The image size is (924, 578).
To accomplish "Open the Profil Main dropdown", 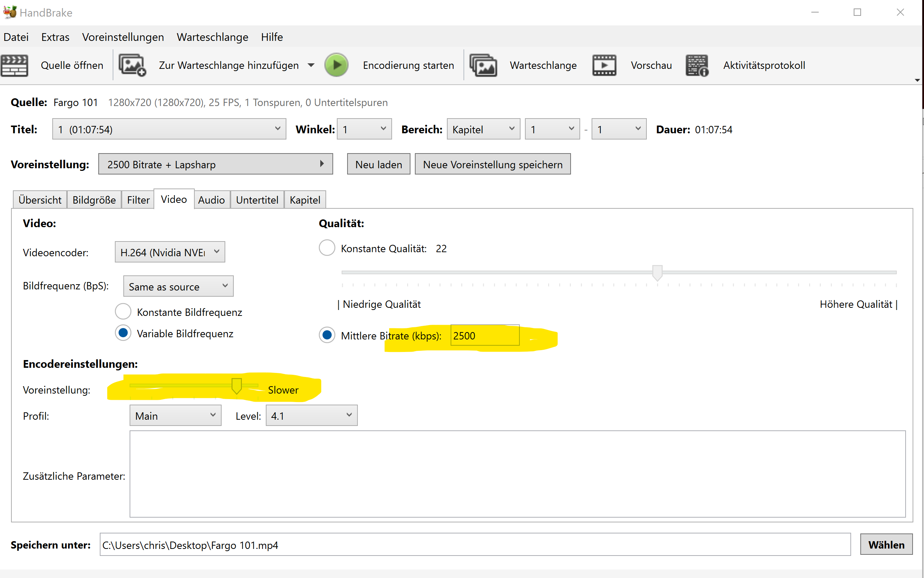I will (175, 416).
